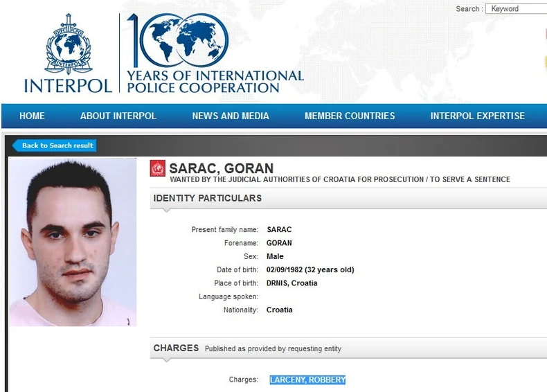Image resolution: width=547 pixels, height=392 pixels.
Task: Click the Back to Search result arrow button
Action: 55,145
